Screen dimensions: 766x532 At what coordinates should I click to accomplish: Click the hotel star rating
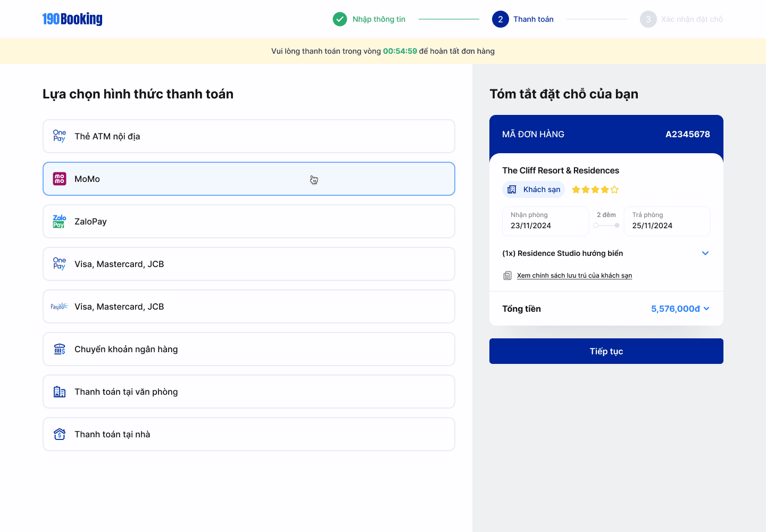[595, 189]
